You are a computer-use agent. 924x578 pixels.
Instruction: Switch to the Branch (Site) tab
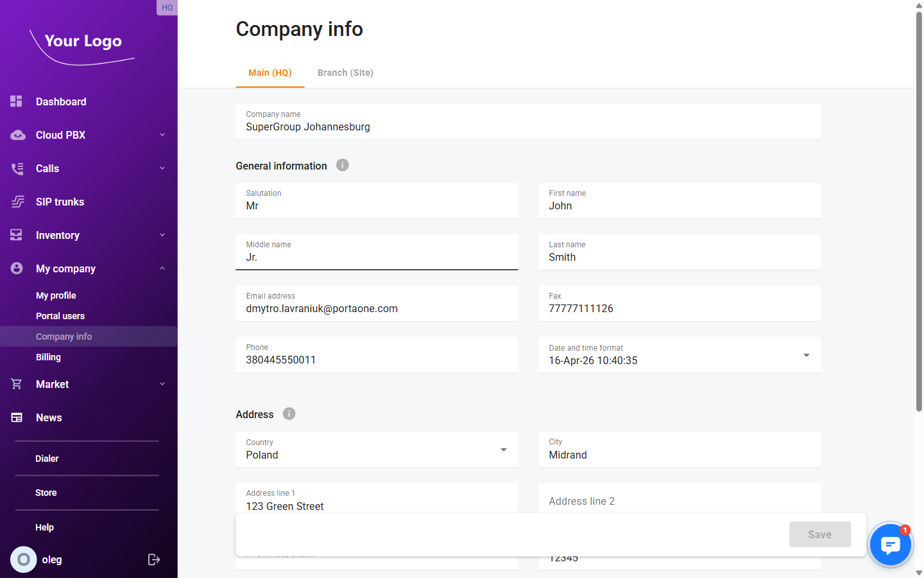point(345,73)
